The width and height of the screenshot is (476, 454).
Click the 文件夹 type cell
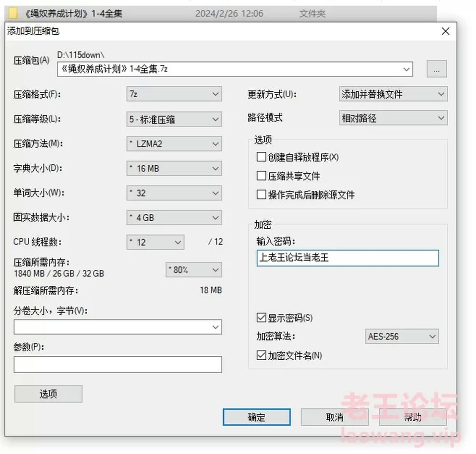[312, 14]
